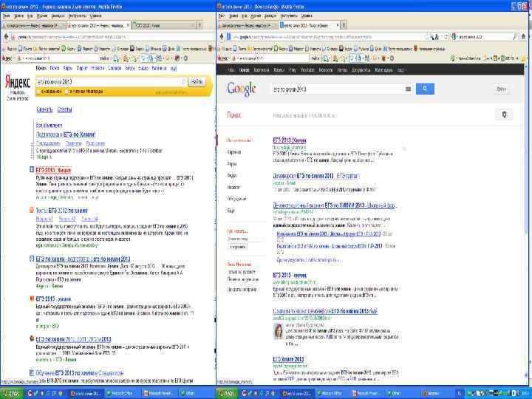
Task: Open 'Начальная страница' bookmark in right window
Action: (428, 49)
